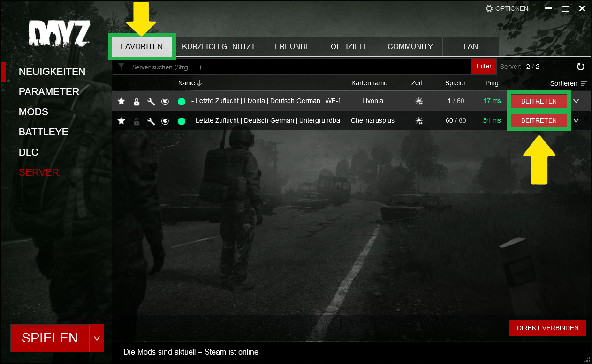
Task: Open the Offiziell servers tab
Action: click(349, 46)
